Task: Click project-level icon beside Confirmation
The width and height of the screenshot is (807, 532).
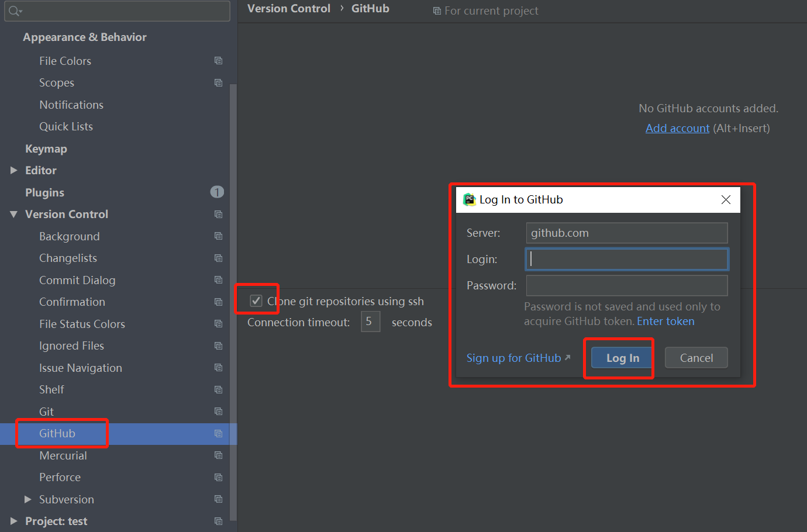Action: pos(219,302)
